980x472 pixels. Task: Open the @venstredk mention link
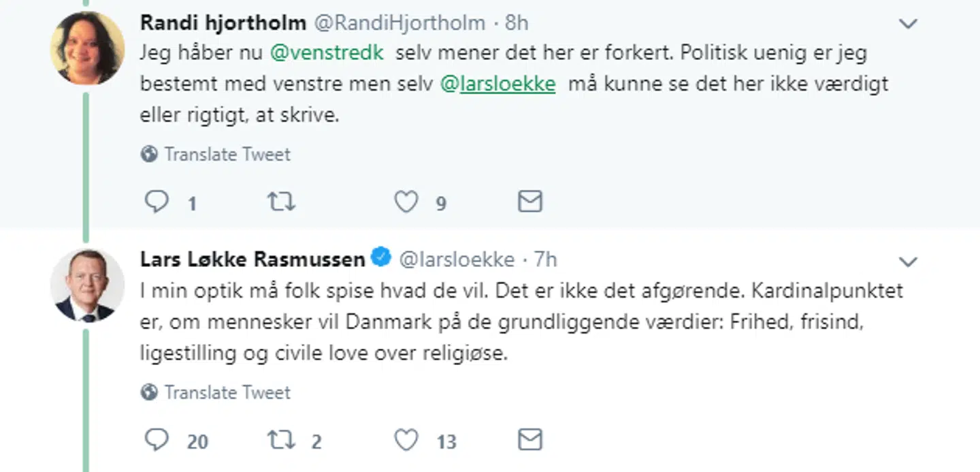point(327,52)
